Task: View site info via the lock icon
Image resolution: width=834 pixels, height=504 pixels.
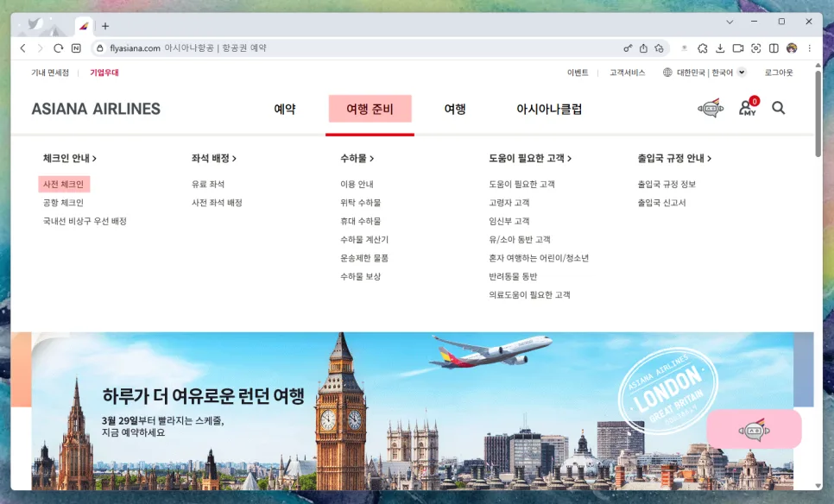Action: pos(99,47)
